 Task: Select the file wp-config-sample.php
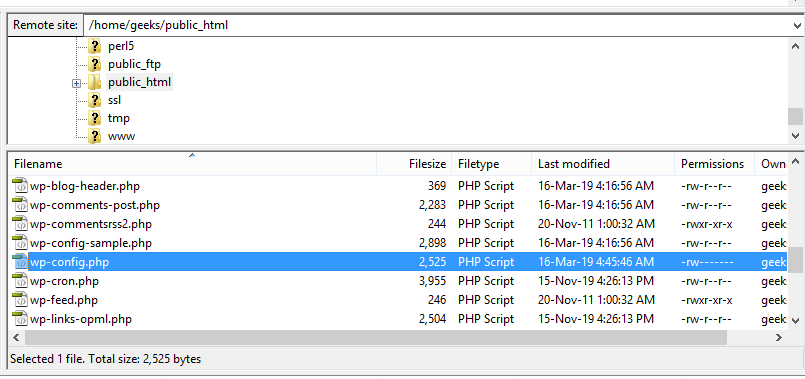pos(91,243)
